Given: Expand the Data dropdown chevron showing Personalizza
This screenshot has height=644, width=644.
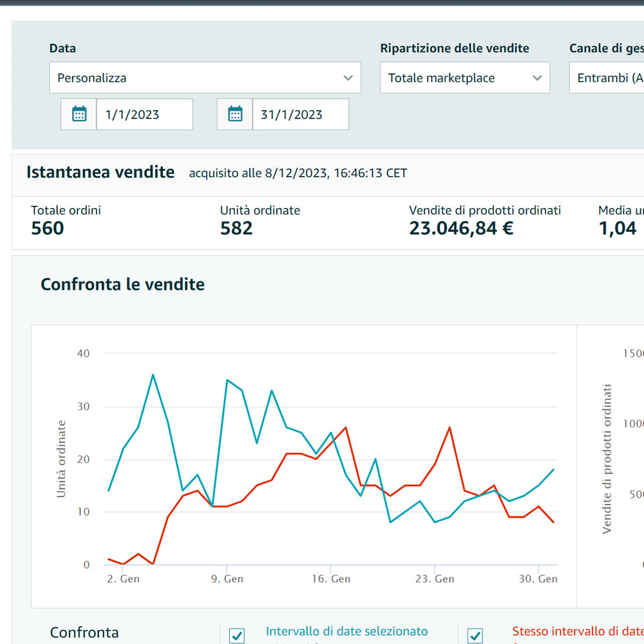Looking at the screenshot, I should click(348, 78).
